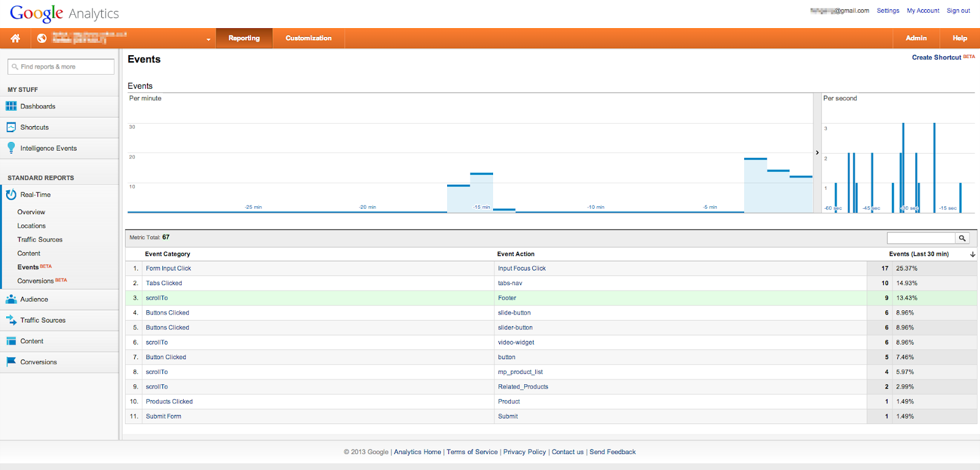Viewport: 980px width, 470px height.
Task: Click the sort arrow on Events column
Action: tap(973, 254)
